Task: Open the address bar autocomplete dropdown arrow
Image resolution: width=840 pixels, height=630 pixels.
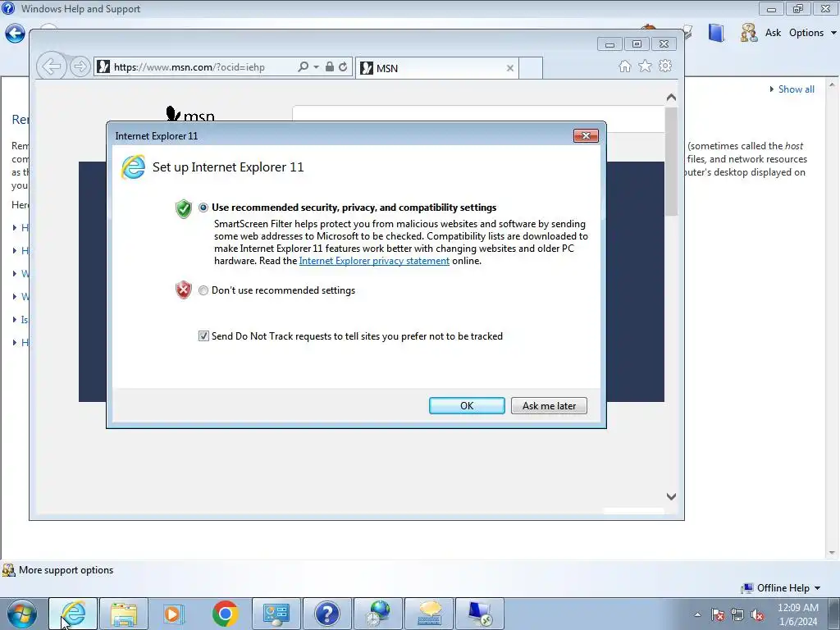Action: click(x=316, y=67)
